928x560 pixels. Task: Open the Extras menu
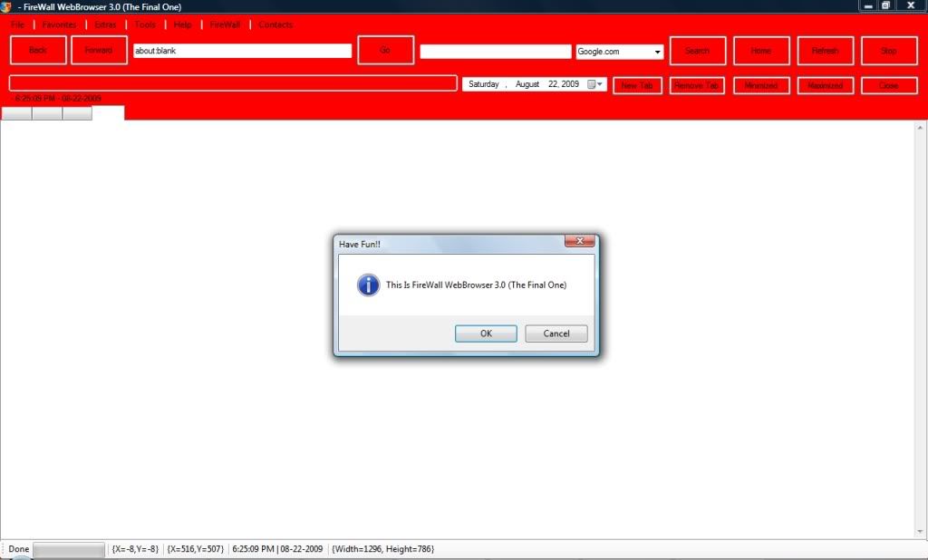coord(105,24)
